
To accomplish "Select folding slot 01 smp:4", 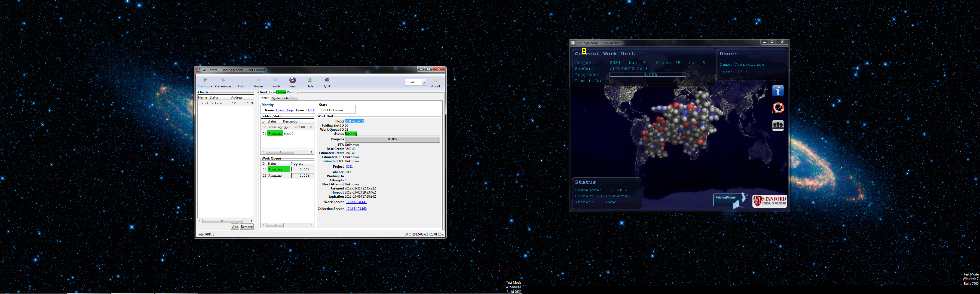I will (287, 133).
